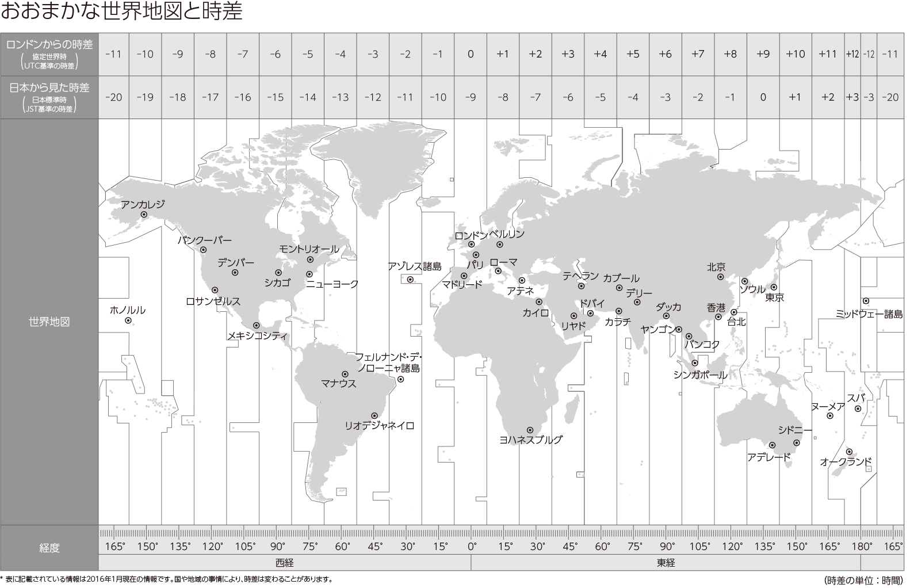910x588 pixels.
Task: Click the カイロ (Cairo) city marker
Action: tap(539, 301)
